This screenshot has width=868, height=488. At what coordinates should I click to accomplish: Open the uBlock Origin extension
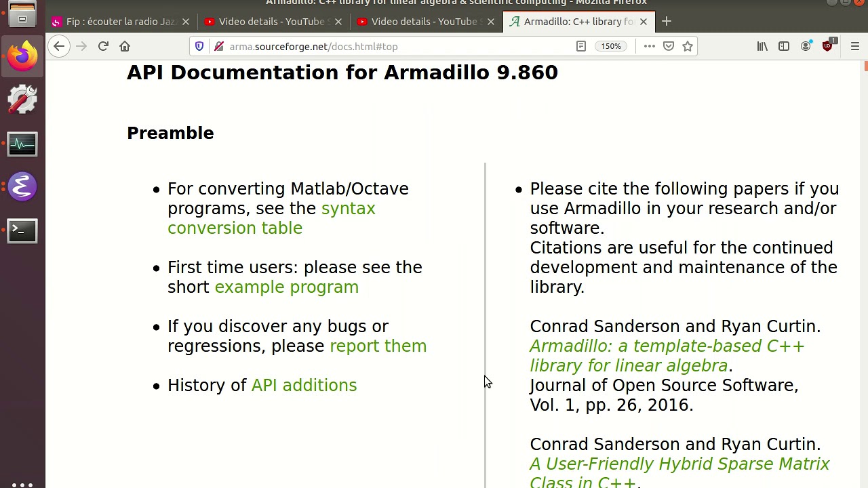pos(828,45)
